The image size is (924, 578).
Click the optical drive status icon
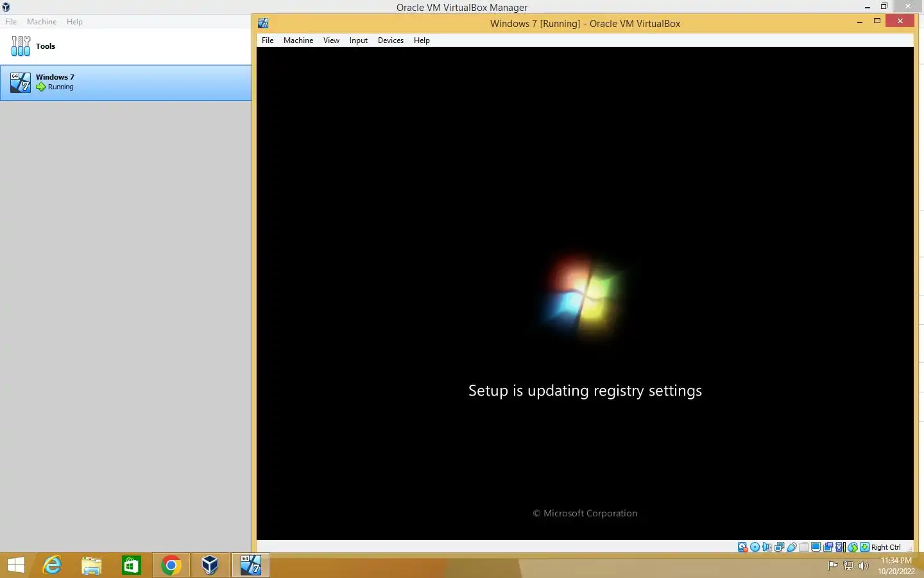click(x=755, y=547)
